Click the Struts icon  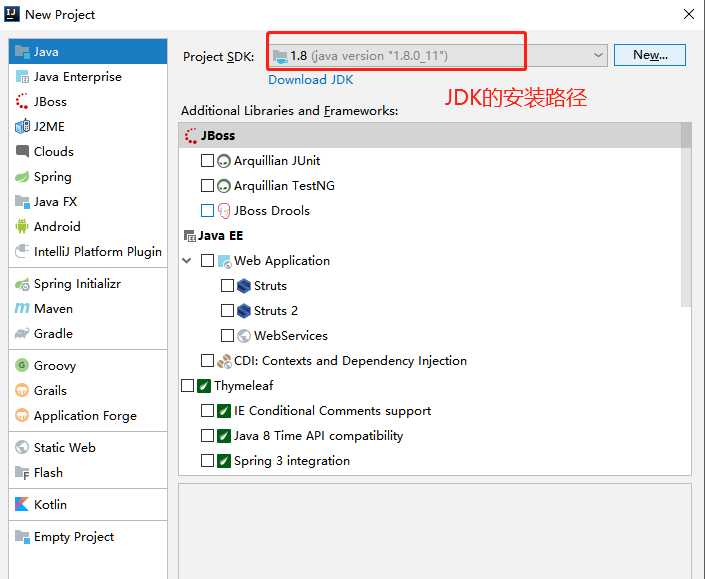tap(243, 286)
